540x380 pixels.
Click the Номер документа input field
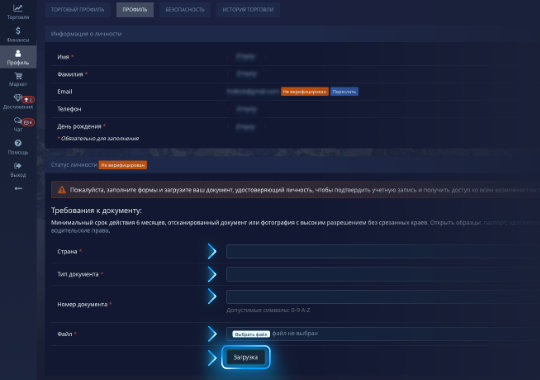pyautogui.click(x=382, y=297)
